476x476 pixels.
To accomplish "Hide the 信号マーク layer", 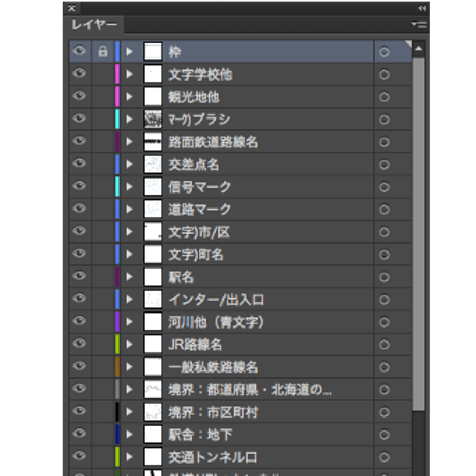I will point(80,186).
